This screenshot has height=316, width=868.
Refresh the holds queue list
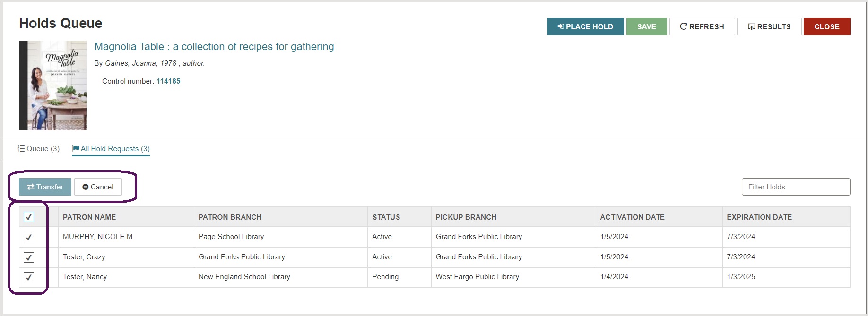point(702,27)
